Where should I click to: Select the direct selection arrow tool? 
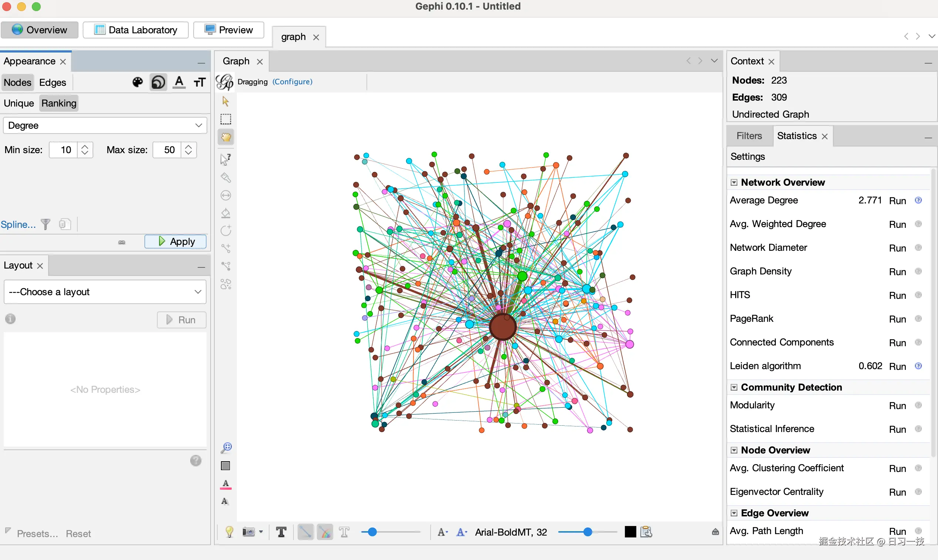(x=225, y=101)
